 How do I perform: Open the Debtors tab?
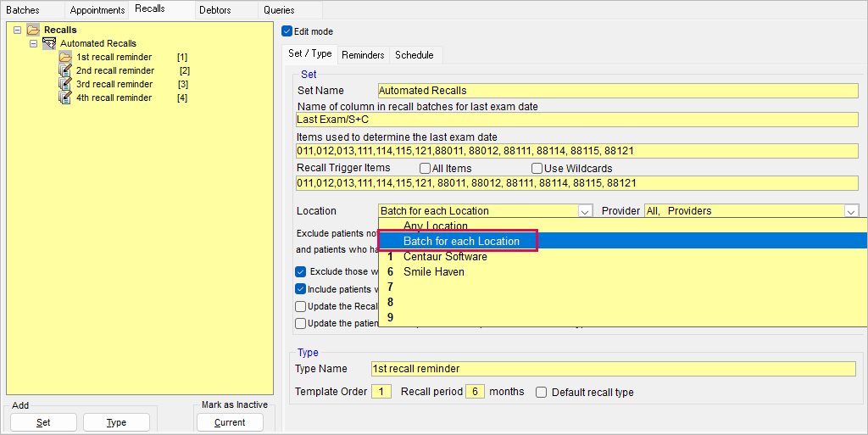[x=214, y=10]
